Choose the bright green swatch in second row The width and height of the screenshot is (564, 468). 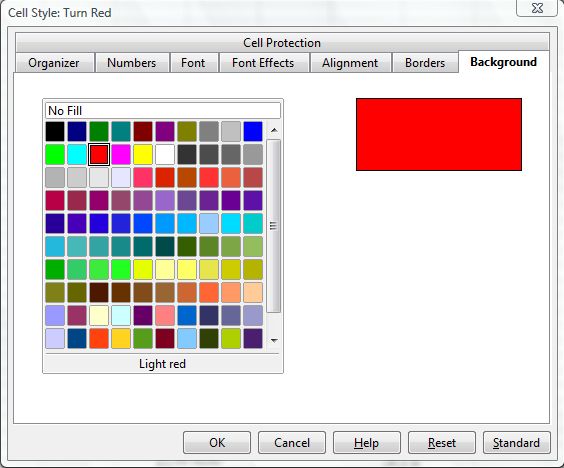[55, 154]
